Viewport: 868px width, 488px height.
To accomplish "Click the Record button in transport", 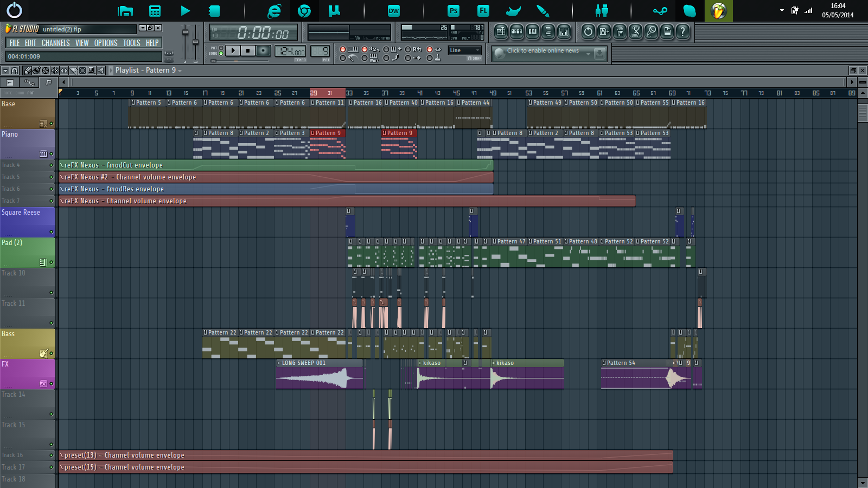I will (x=263, y=50).
